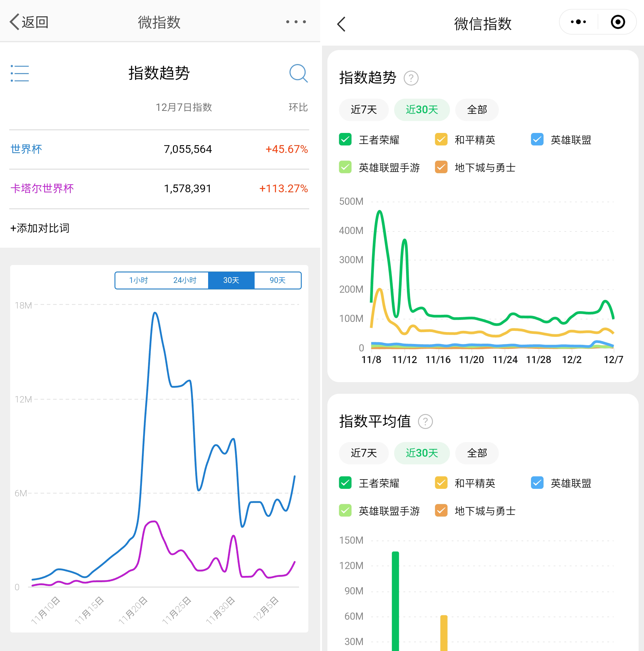Tap the +添加对比词 link
Screen dimensions: 644x651
[x=40, y=228]
